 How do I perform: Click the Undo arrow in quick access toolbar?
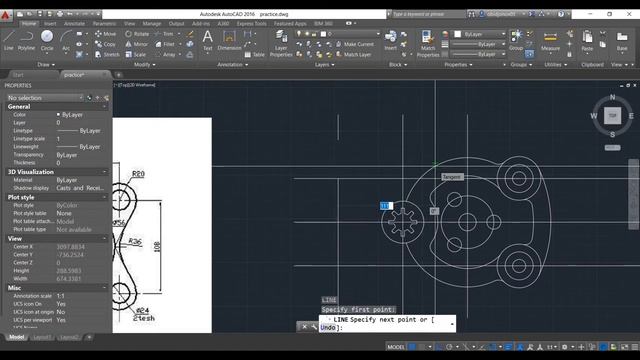[71, 14]
